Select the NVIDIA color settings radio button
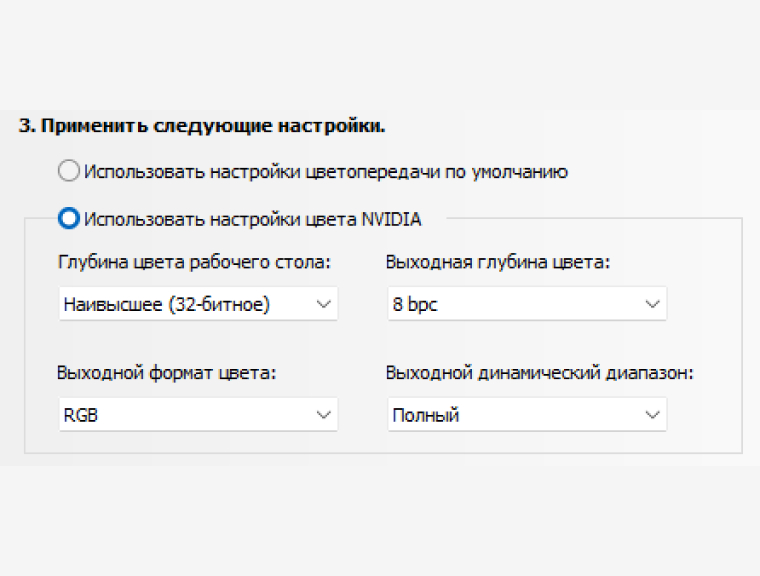The height and width of the screenshot is (576, 760). point(69,217)
